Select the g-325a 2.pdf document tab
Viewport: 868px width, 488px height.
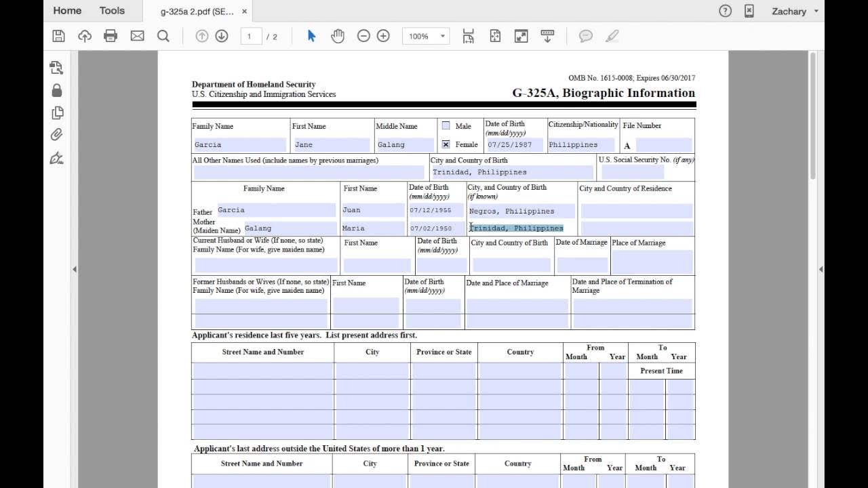pyautogui.click(x=197, y=12)
